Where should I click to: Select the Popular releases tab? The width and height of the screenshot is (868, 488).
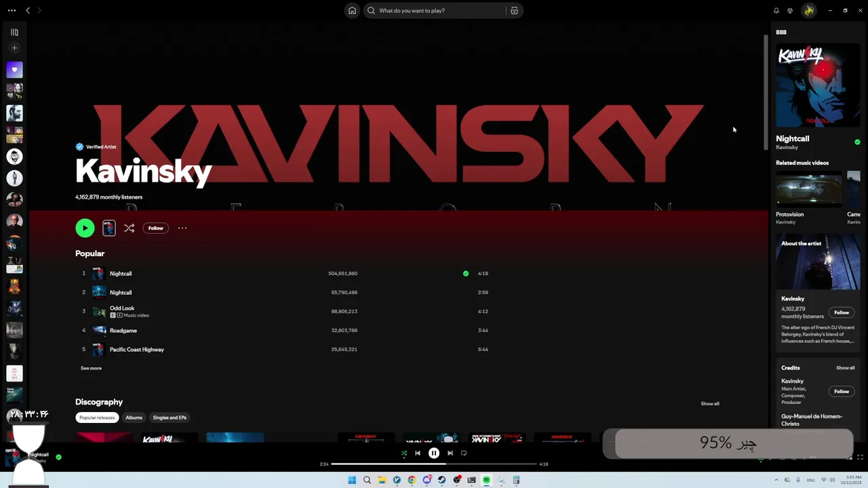pyautogui.click(x=97, y=418)
